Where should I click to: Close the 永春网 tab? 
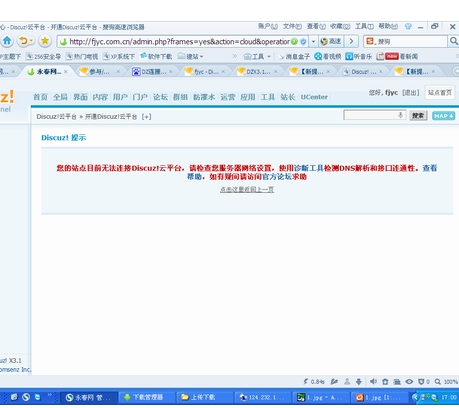(66, 71)
